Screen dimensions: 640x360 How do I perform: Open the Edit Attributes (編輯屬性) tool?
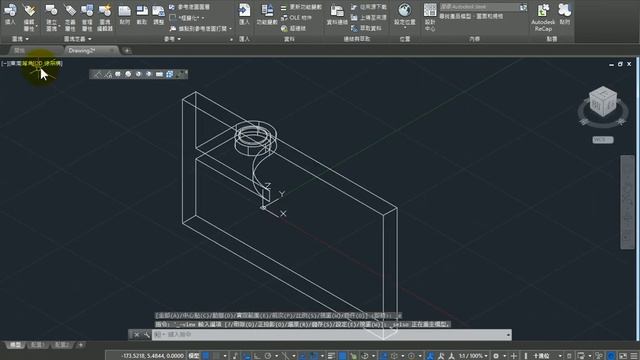coord(29,17)
